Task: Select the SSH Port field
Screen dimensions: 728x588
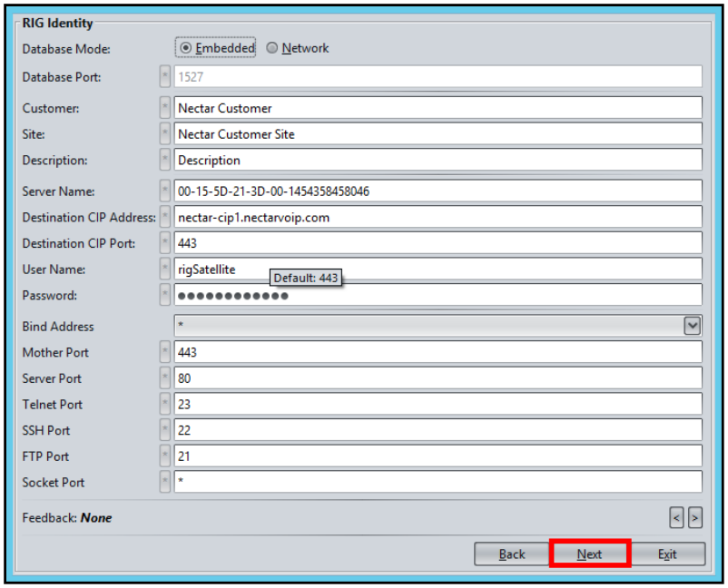Action: (438, 430)
